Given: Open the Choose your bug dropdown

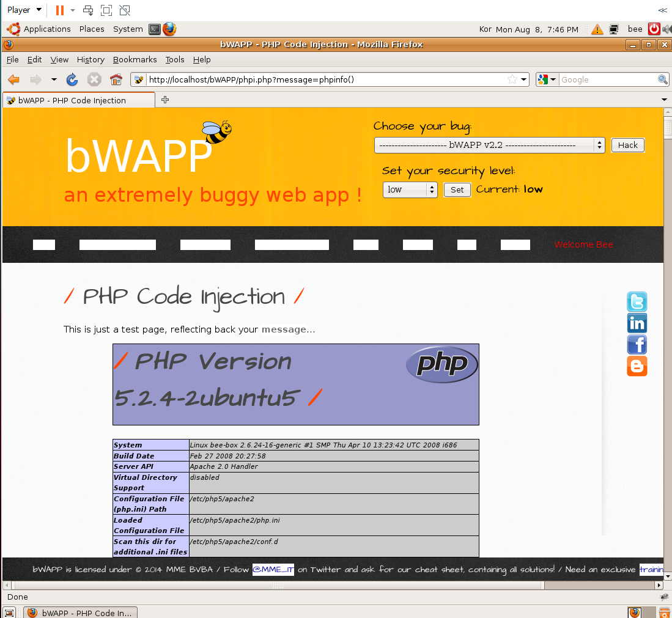Looking at the screenshot, I should pos(489,145).
